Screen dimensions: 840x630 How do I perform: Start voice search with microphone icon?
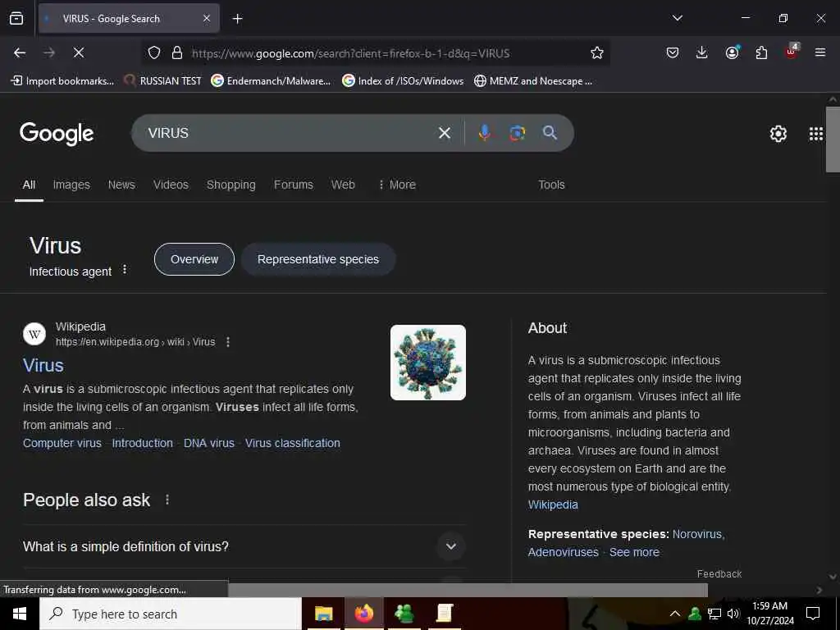pos(485,133)
